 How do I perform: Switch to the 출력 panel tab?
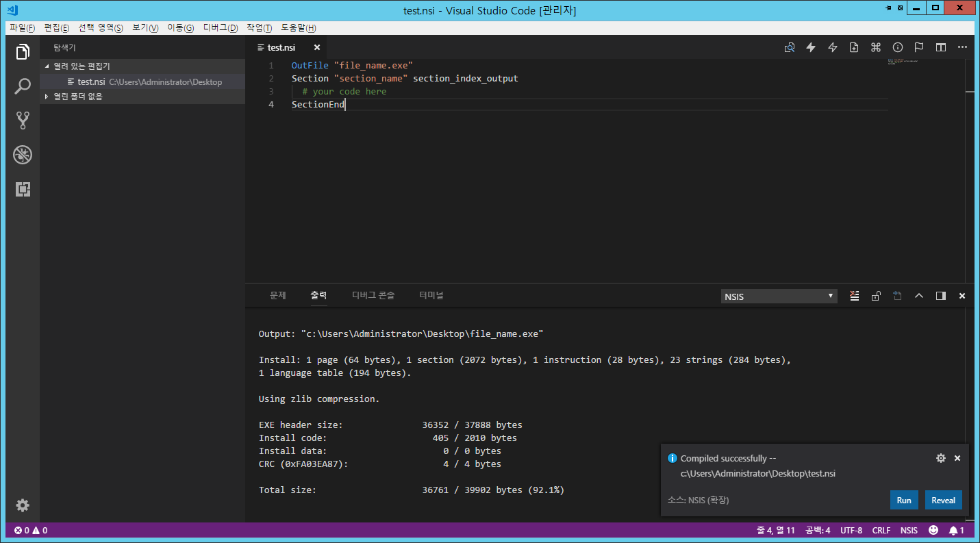point(318,295)
